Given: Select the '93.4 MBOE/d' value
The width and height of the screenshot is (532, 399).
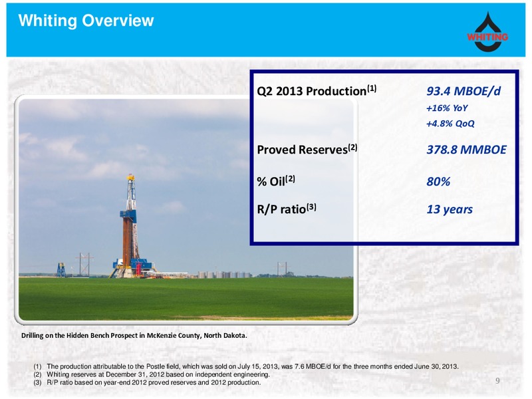Looking at the screenshot, I should pyautogui.click(x=464, y=91).
